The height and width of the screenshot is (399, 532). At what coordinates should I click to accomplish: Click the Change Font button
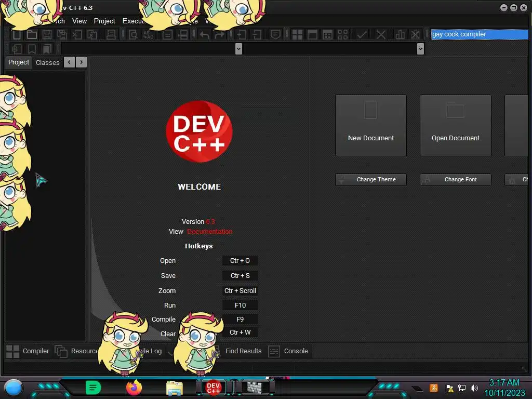click(455, 179)
